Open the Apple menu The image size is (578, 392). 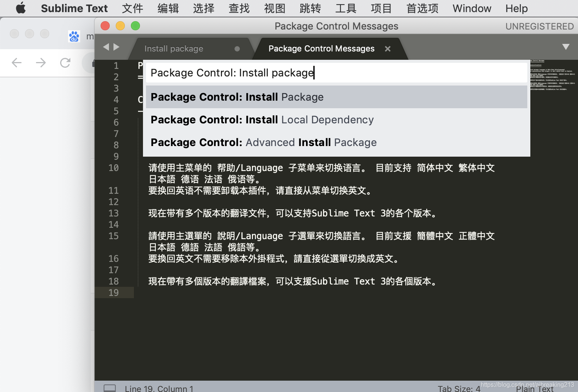(x=21, y=8)
